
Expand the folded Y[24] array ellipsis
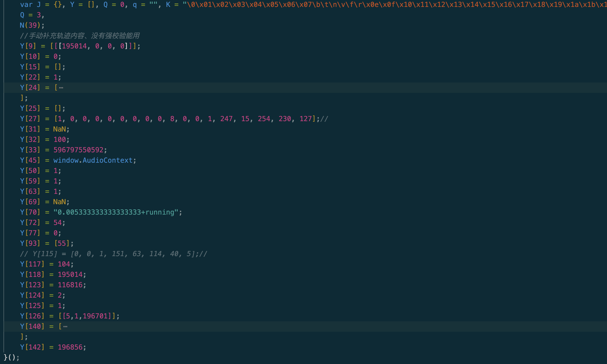point(61,88)
